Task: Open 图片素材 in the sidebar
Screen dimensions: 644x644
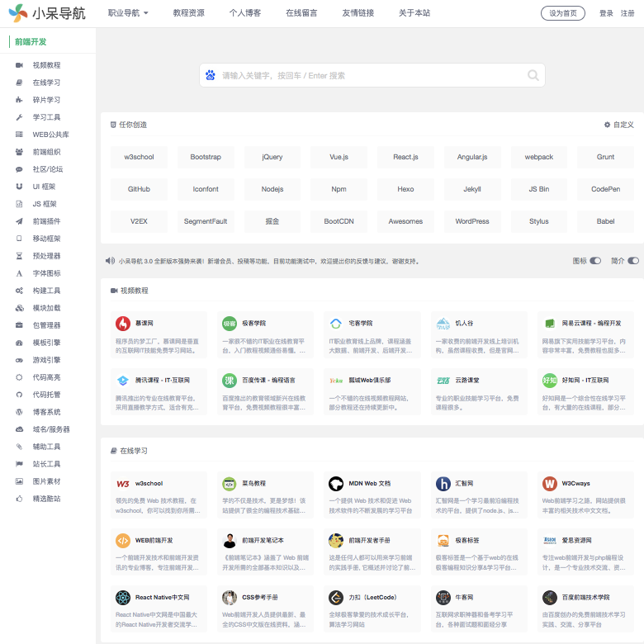Action: (x=48, y=481)
